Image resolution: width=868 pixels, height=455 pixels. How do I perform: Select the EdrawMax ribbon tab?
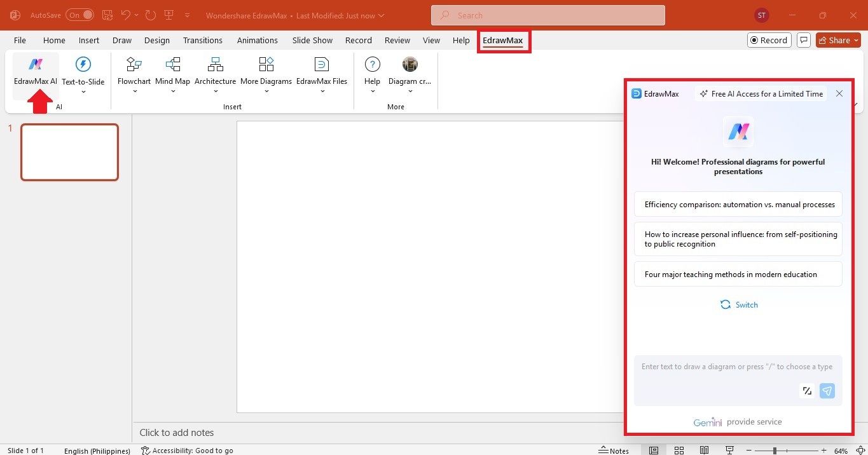pyautogui.click(x=502, y=40)
